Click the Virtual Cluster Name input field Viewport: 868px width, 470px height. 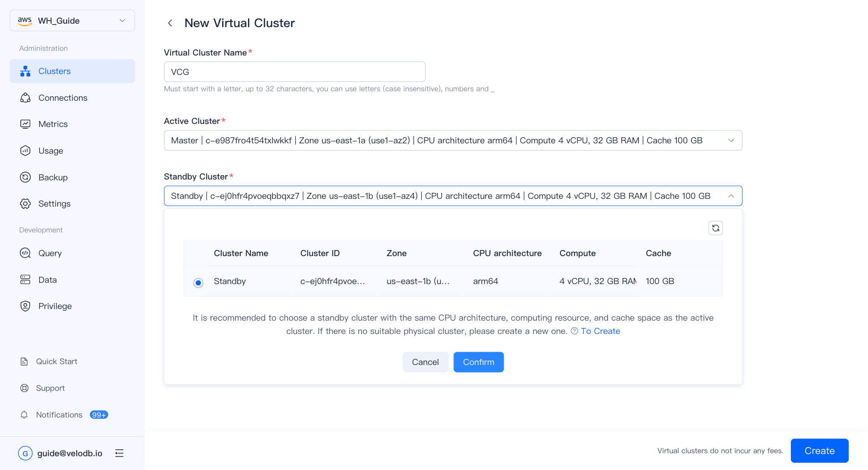pos(294,72)
